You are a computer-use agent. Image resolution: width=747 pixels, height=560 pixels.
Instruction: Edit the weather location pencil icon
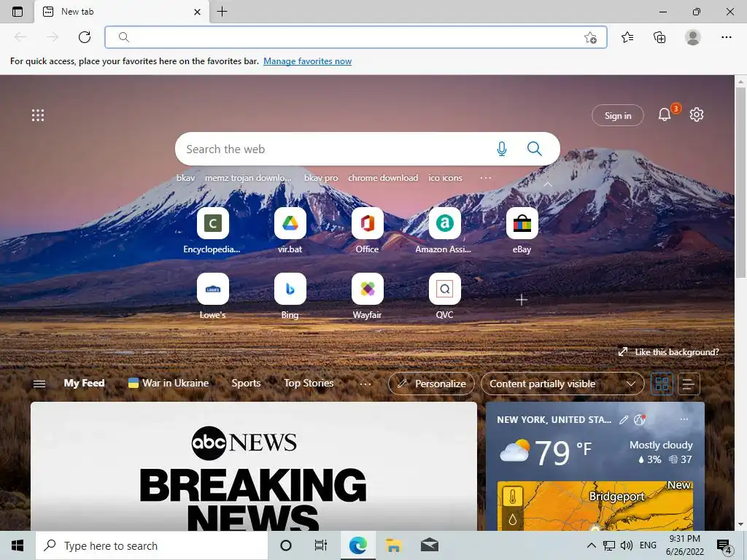point(623,419)
